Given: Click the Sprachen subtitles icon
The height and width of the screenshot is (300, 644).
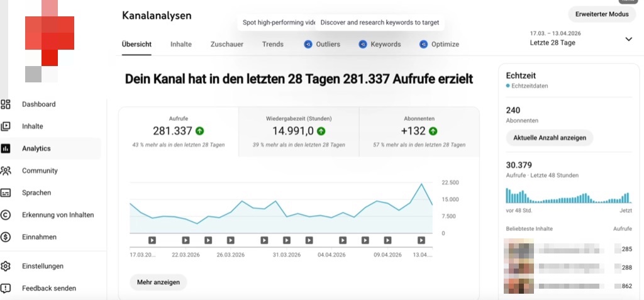Looking at the screenshot, I should point(5,192).
